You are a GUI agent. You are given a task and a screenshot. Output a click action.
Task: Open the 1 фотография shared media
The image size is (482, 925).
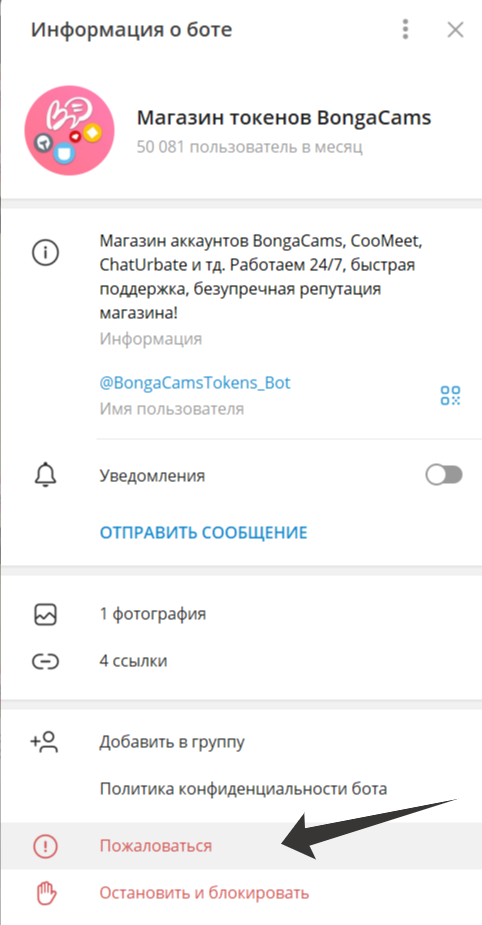point(241,614)
